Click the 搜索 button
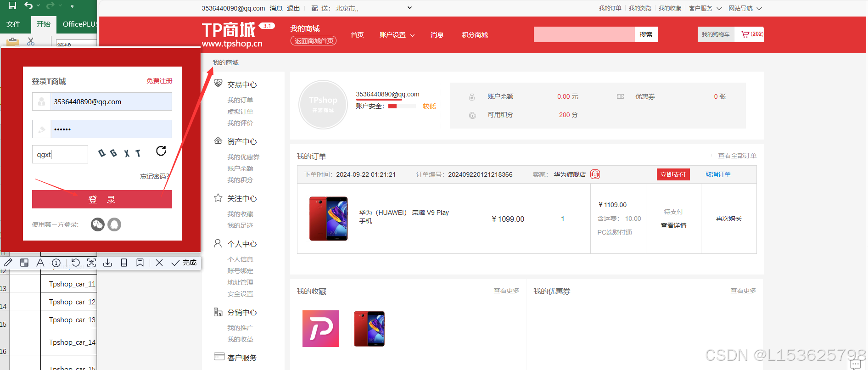 (646, 34)
